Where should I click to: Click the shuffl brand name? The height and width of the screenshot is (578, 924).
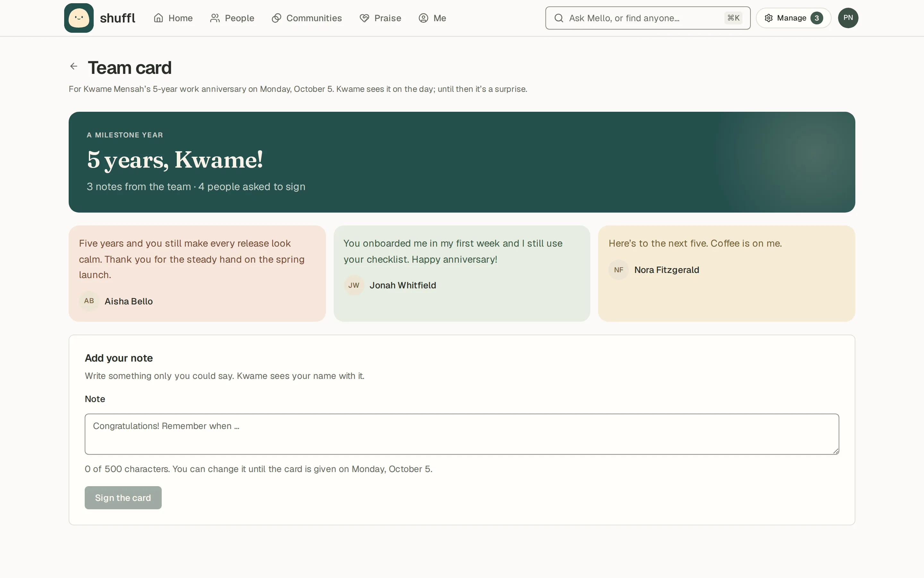[117, 18]
